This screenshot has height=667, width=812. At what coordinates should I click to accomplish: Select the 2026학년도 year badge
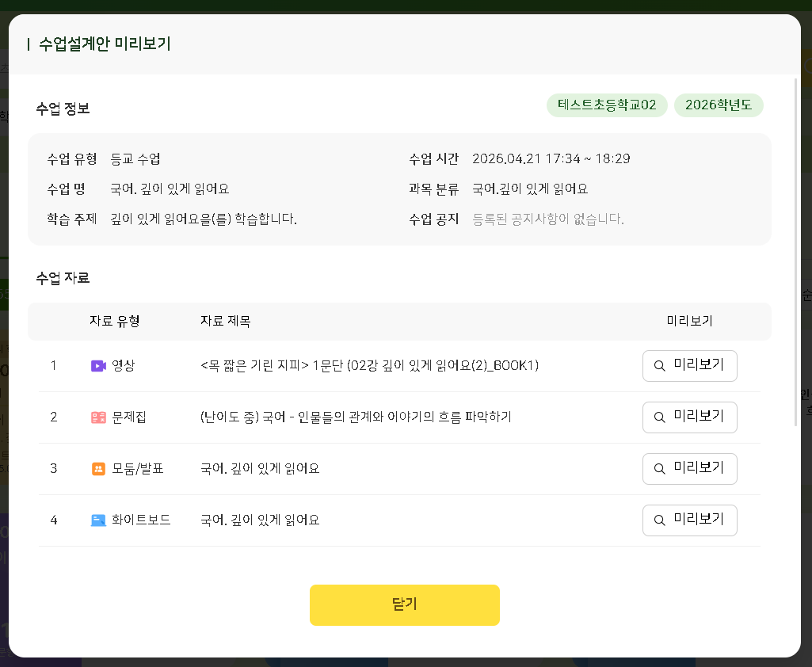click(719, 105)
